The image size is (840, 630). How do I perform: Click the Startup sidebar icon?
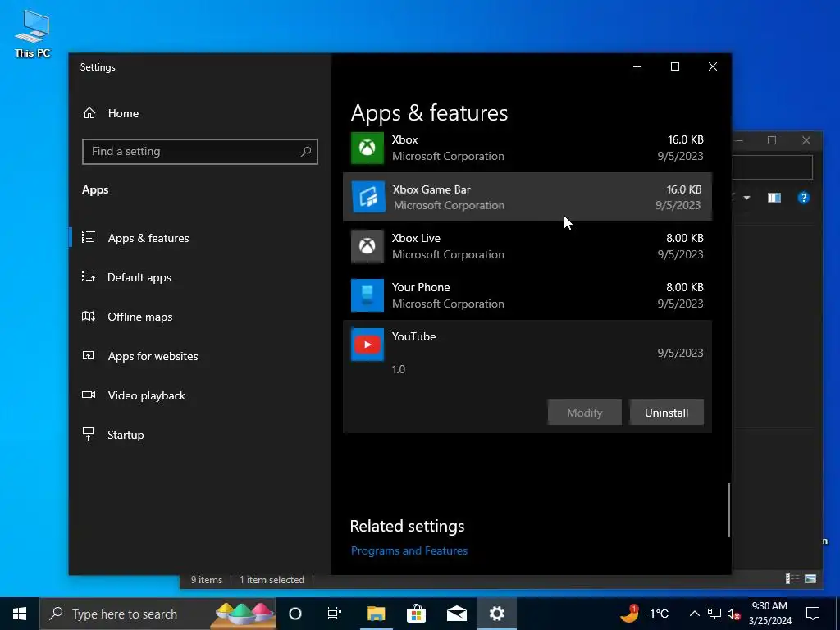(89, 434)
